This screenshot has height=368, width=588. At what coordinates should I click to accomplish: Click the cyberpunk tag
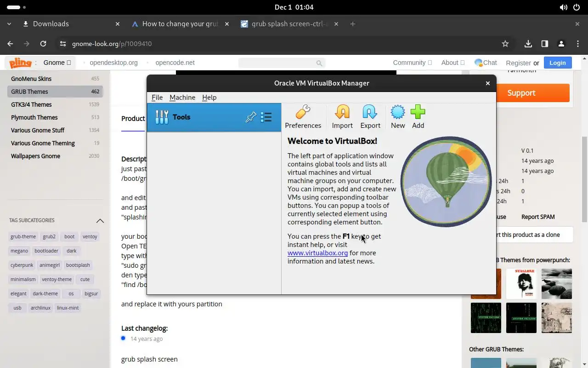pos(22,265)
